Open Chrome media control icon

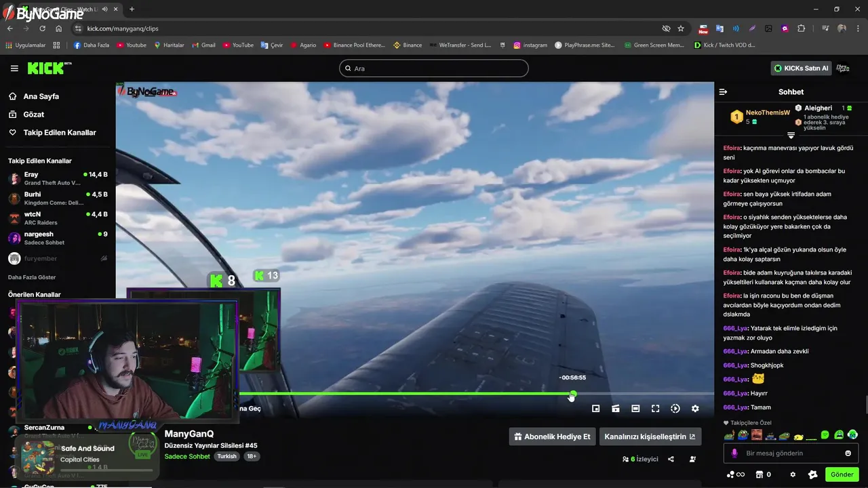pyautogui.click(x=825, y=28)
